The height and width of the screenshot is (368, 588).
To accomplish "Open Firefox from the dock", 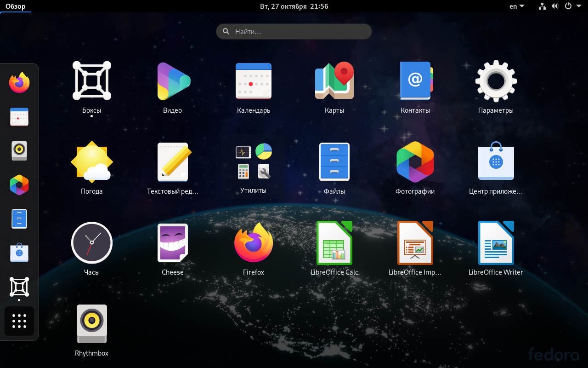I will coord(19,82).
